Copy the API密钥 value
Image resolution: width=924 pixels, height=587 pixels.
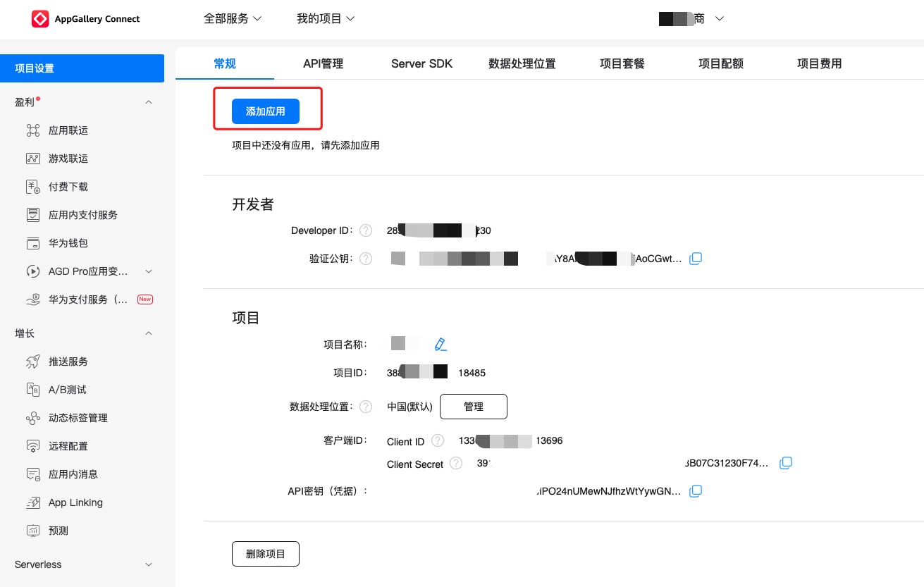pyautogui.click(x=696, y=490)
